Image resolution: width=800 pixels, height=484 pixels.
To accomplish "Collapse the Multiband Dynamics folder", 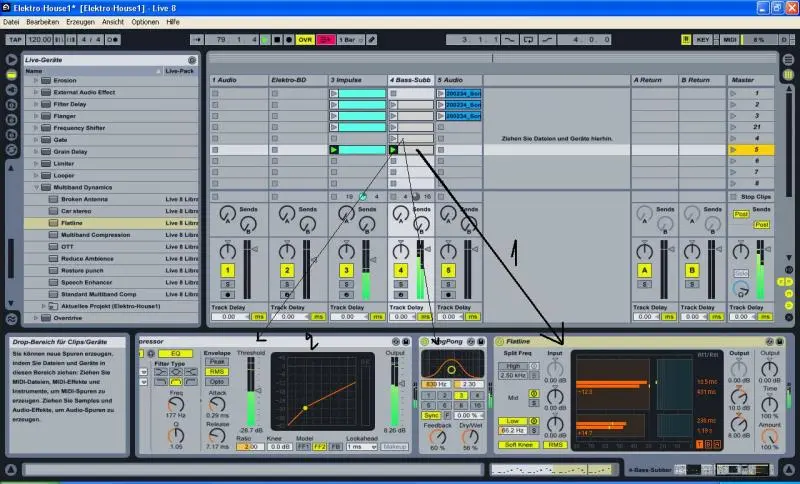I will click(x=36, y=187).
